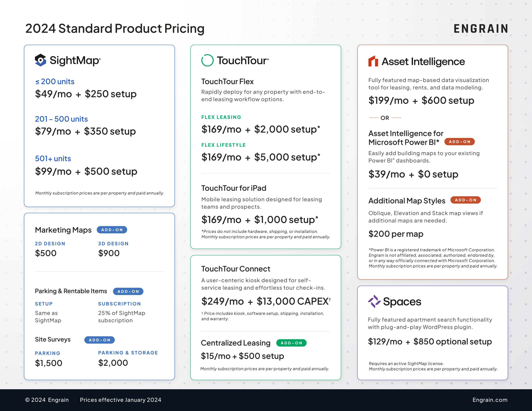Click the 'TouchTour Connect' heading
The width and height of the screenshot is (532, 411).
236,269
